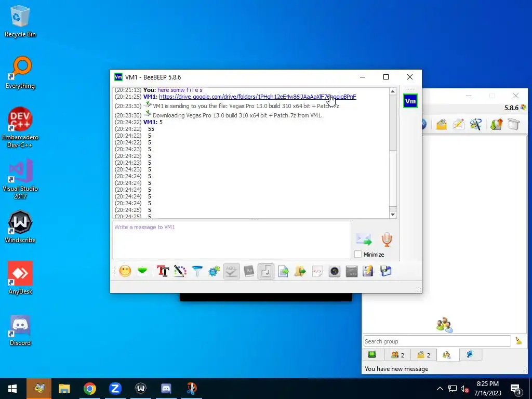Switch to chats envelope tab showing 2

(x=423, y=355)
